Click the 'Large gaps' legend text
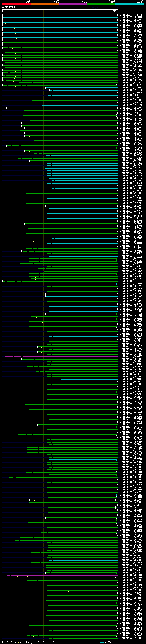146x644 pixels. tap(10, 642)
